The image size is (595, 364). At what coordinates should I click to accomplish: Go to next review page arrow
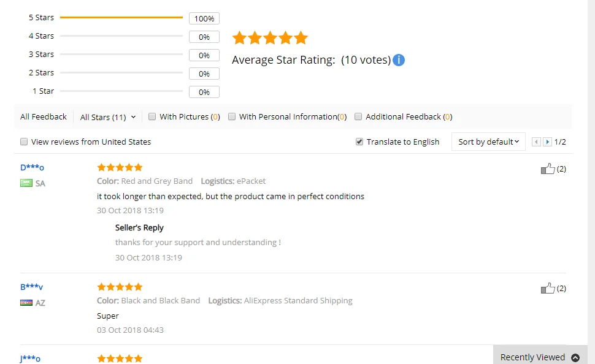point(547,142)
